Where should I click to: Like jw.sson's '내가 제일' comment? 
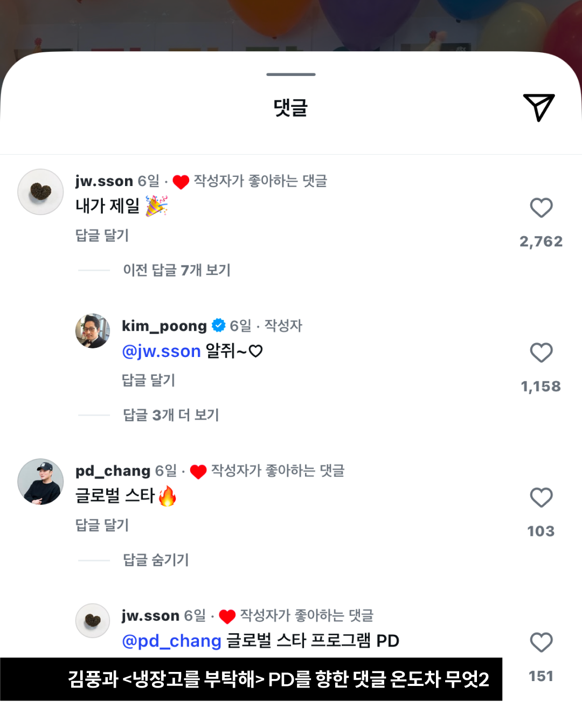[541, 208]
